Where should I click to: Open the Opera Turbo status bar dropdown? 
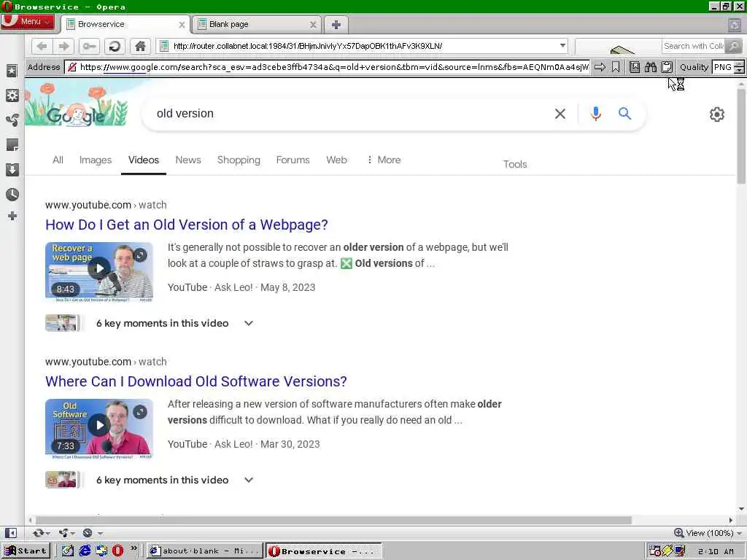pos(92,533)
